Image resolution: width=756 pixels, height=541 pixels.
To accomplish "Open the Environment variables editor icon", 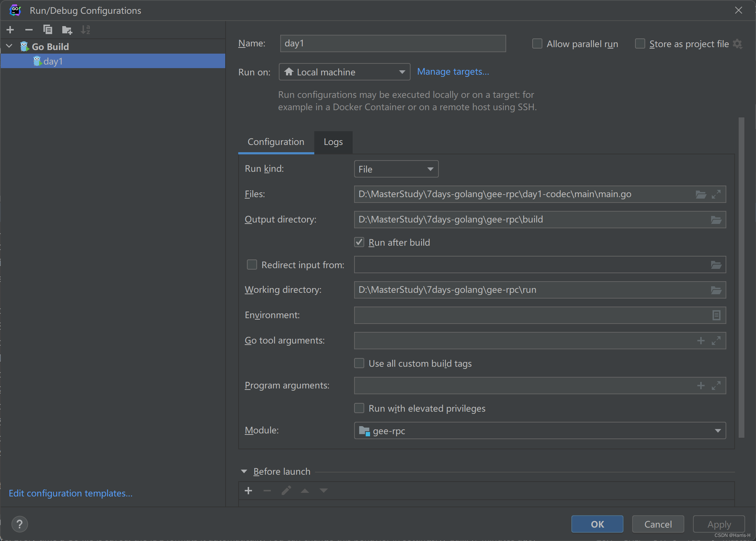I will (716, 315).
